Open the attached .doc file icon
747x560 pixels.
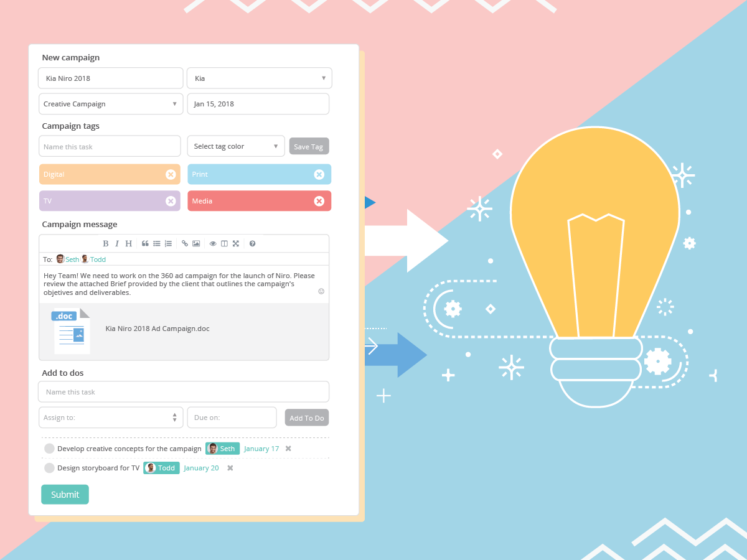point(71,331)
